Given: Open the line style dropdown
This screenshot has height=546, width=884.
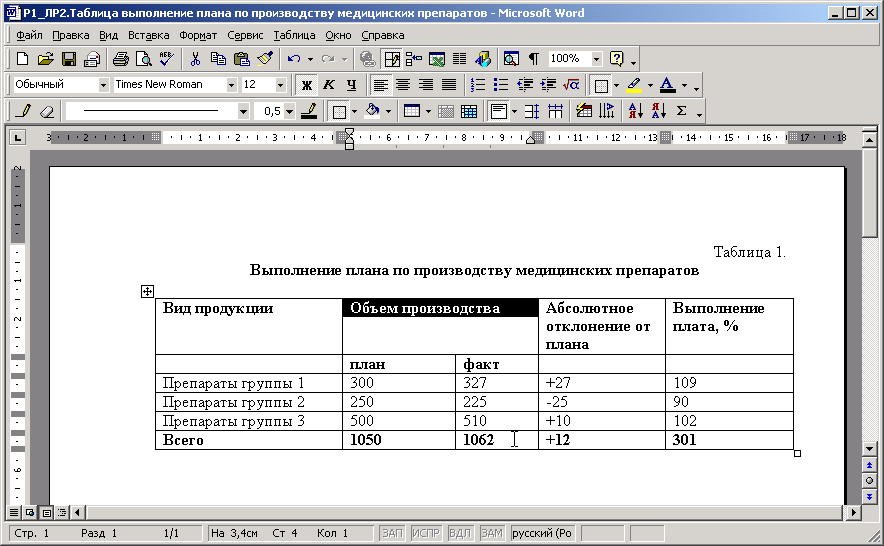Looking at the screenshot, I should pyautogui.click(x=243, y=111).
